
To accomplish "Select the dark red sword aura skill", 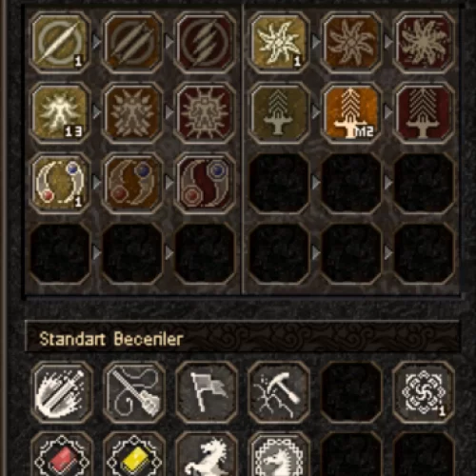I will click(x=424, y=113).
